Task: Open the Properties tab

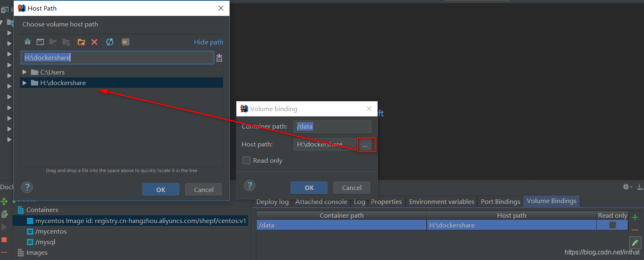Action: click(x=386, y=201)
